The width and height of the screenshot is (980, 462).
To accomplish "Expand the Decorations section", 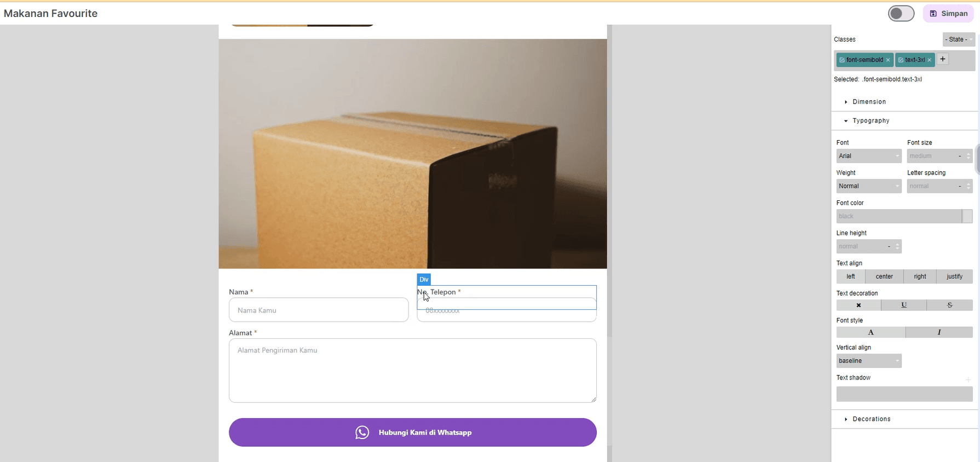I will tap(871, 419).
